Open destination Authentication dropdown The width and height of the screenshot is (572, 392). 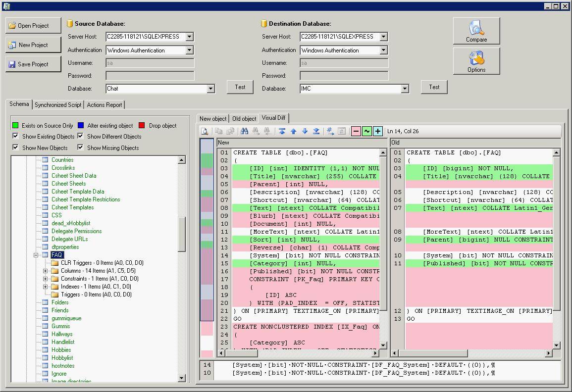click(x=383, y=50)
